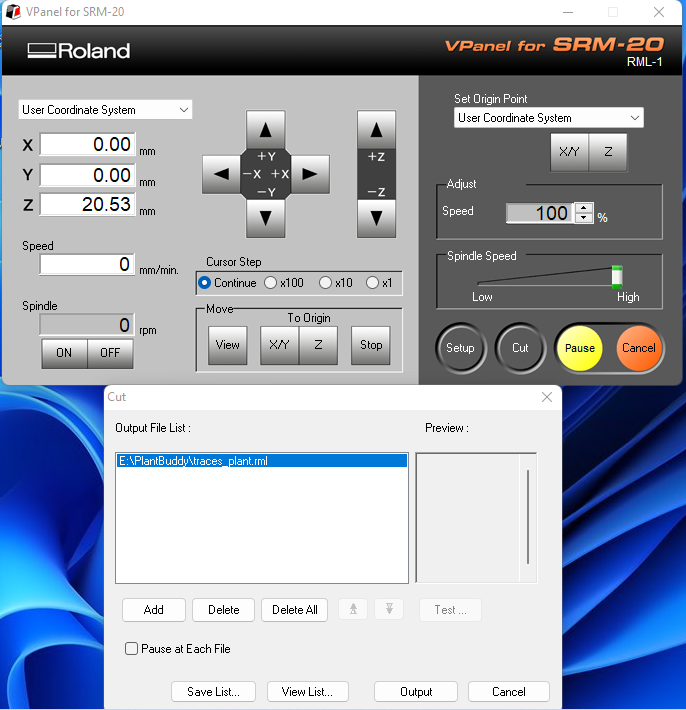Click Delete All button
The image size is (686, 710).
(x=294, y=609)
